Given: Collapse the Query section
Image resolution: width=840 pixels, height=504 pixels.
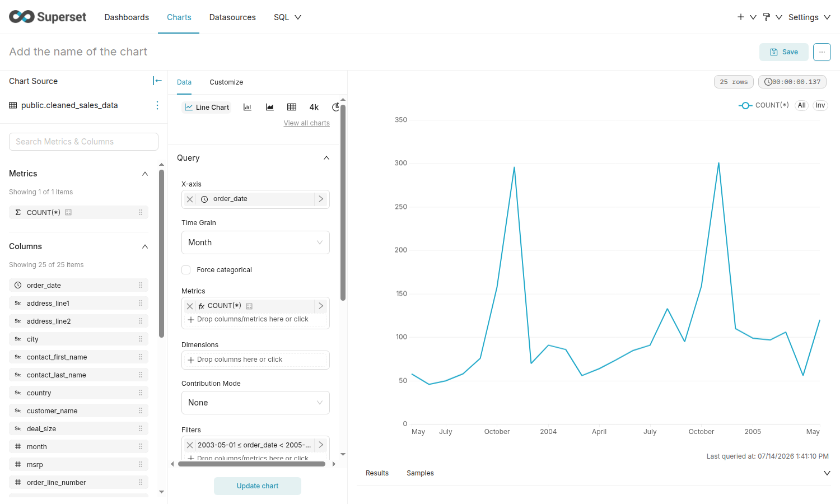Looking at the screenshot, I should 326,158.
